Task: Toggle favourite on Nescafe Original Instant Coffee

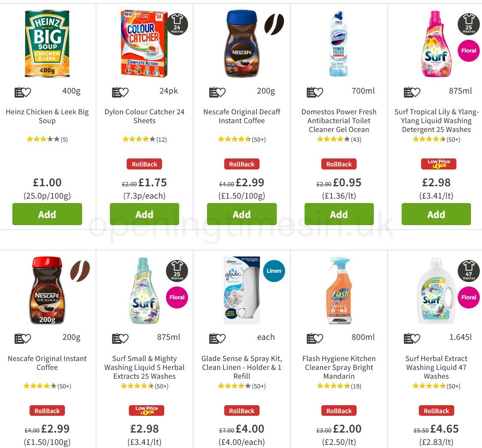Action: (27, 338)
